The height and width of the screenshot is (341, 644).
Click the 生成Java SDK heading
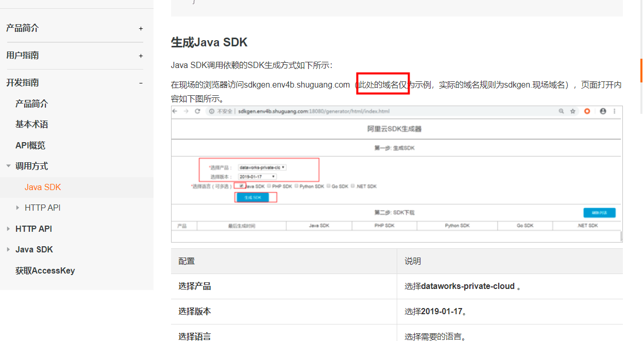click(x=209, y=42)
